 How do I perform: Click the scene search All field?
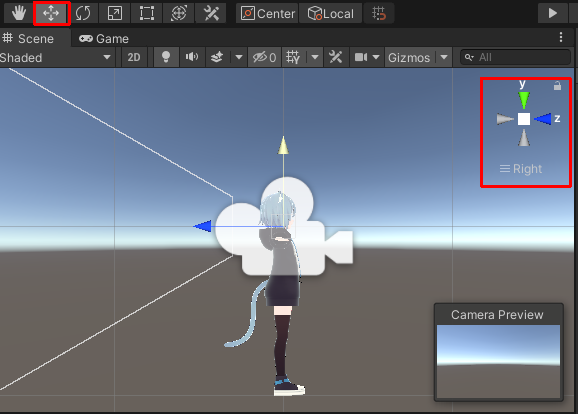[x=515, y=57]
